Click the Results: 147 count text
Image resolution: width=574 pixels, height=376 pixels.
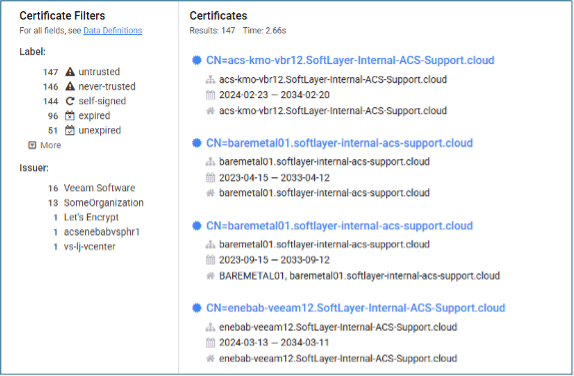point(212,30)
